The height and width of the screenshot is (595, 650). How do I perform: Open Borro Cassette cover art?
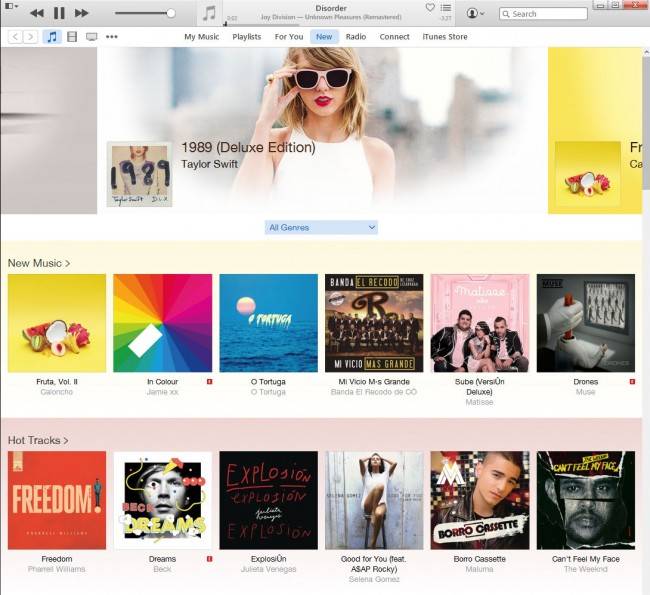480,500
